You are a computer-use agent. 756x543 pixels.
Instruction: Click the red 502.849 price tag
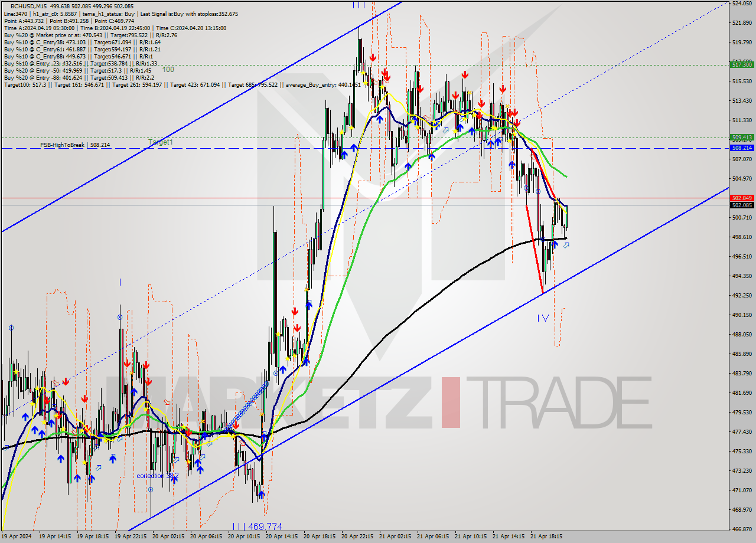coord(742,198)
